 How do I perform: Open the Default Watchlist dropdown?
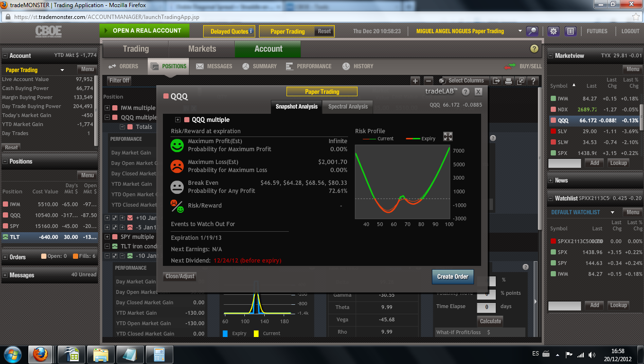click(612, 212)
